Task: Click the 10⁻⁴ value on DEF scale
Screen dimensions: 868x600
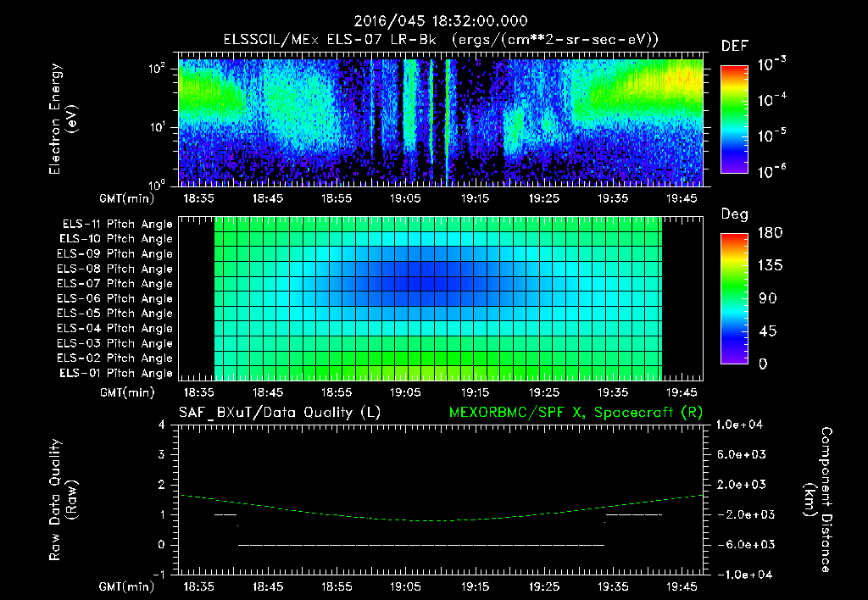Action: [x=771, y=100]
